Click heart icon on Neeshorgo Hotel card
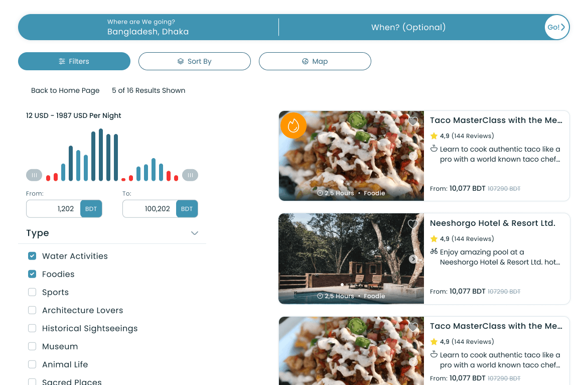The image size is (588, 385). (412, 224)
